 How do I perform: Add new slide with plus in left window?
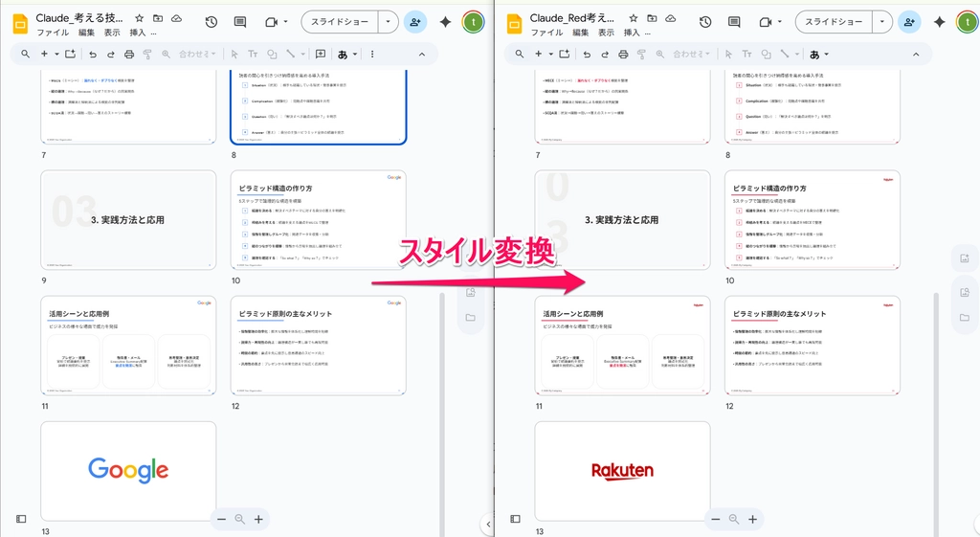coord(44,55)
